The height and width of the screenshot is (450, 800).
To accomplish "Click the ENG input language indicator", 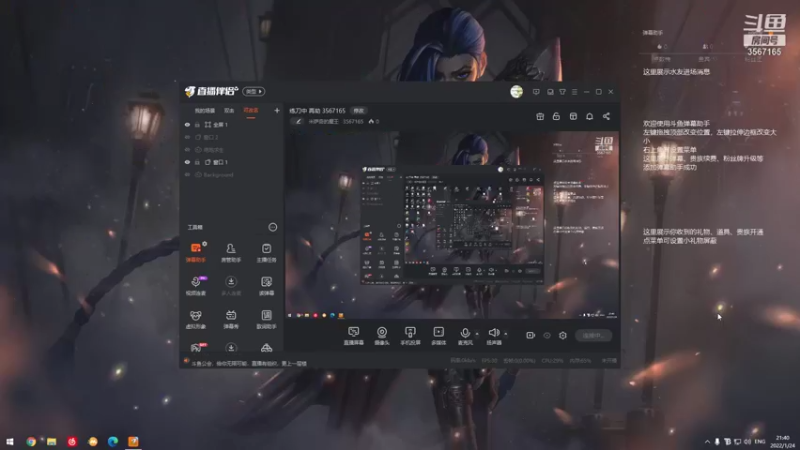I will tap(760, 441).
